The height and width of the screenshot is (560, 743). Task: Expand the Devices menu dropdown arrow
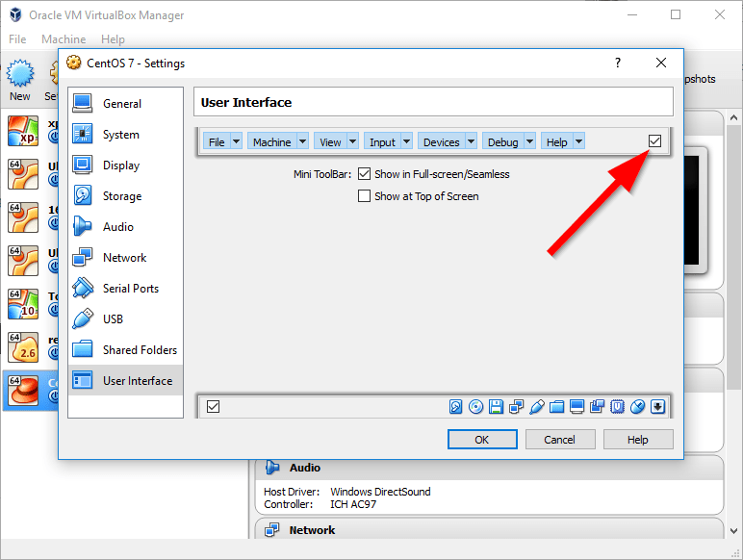click(471, 141)
